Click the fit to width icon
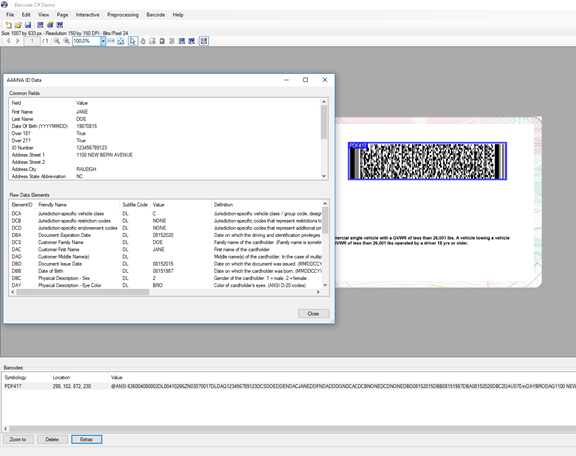 tap(111, 41)
